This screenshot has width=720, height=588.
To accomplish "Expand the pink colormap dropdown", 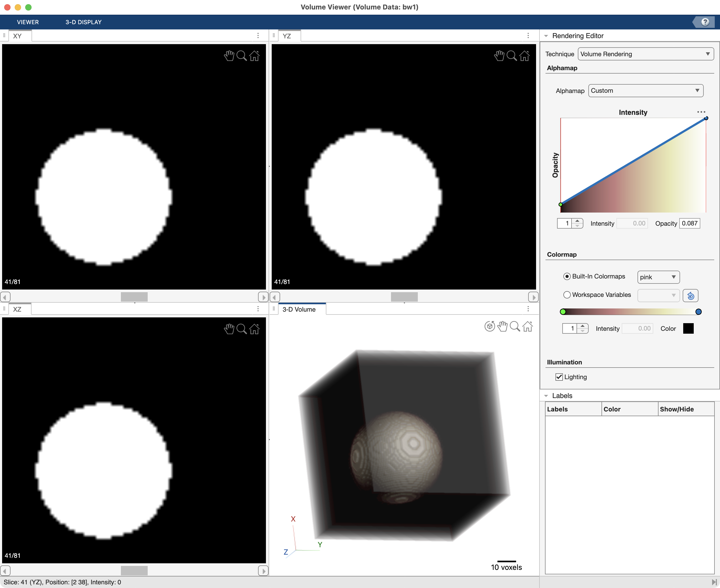I will point(658,277).
